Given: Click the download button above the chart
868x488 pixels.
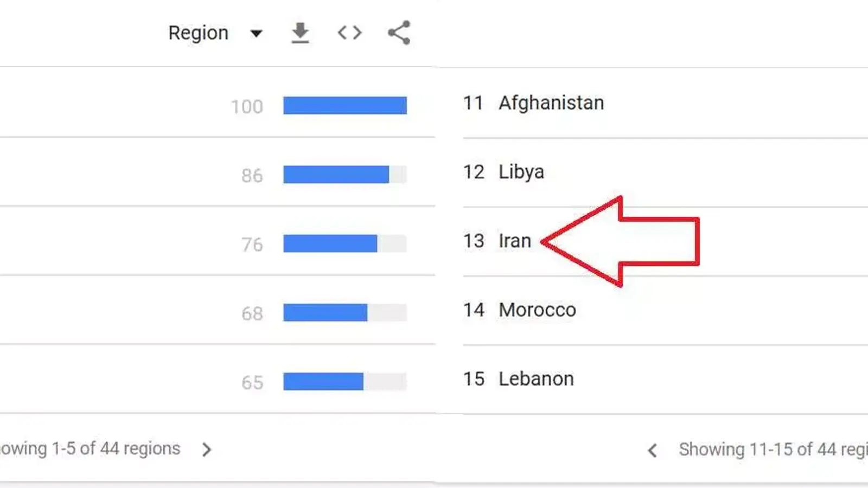Looking at the screenshot, I should click(x=299, y=33).
